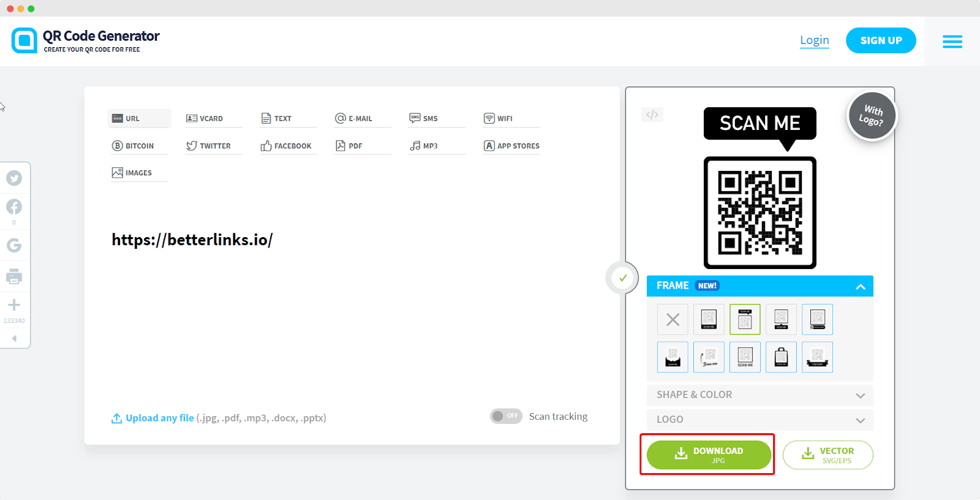The image size is (980, 500).
Task: Select the shopping bag frame
Action: [781, 357]
